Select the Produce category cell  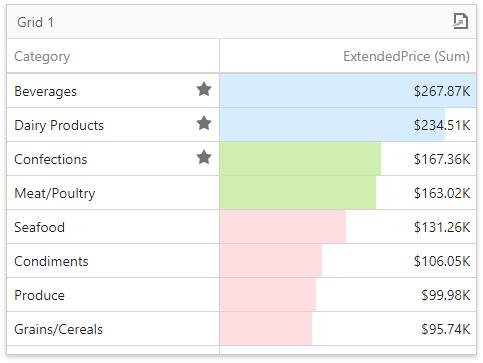[x=113, y=295]
